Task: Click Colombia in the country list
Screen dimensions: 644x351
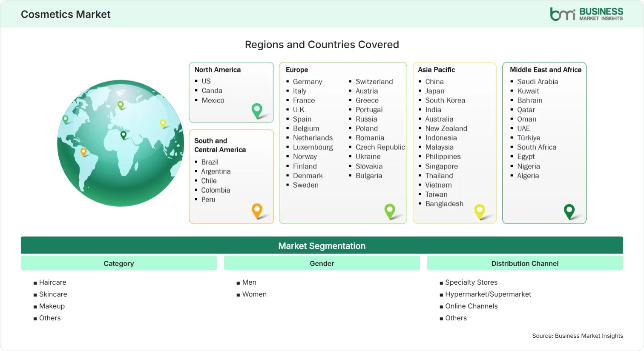Action: coord(216,190)
